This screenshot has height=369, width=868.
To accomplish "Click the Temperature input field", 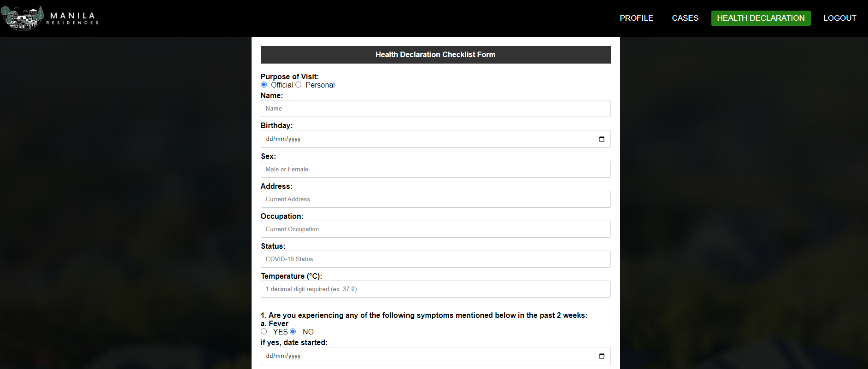I will (x=435, y=289).
